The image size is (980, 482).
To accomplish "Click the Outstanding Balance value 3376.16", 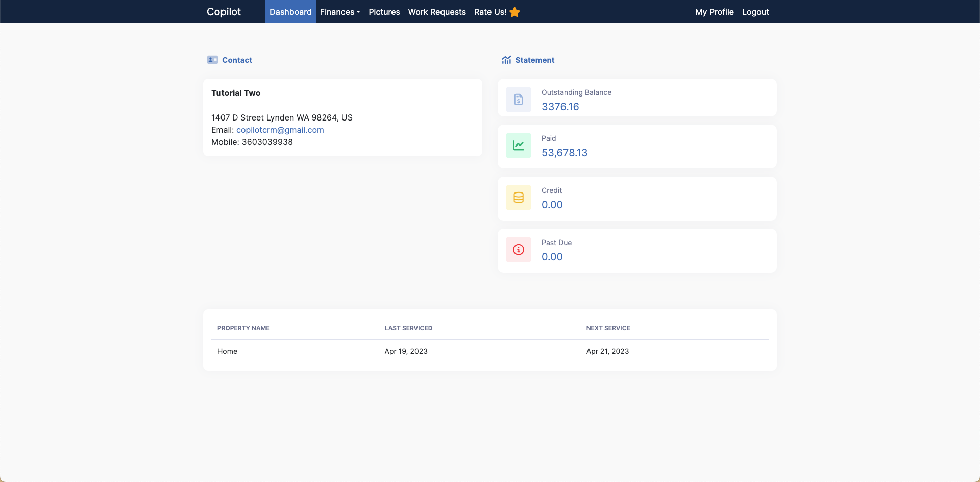I will pyautogui.click(x=560, y=107).
